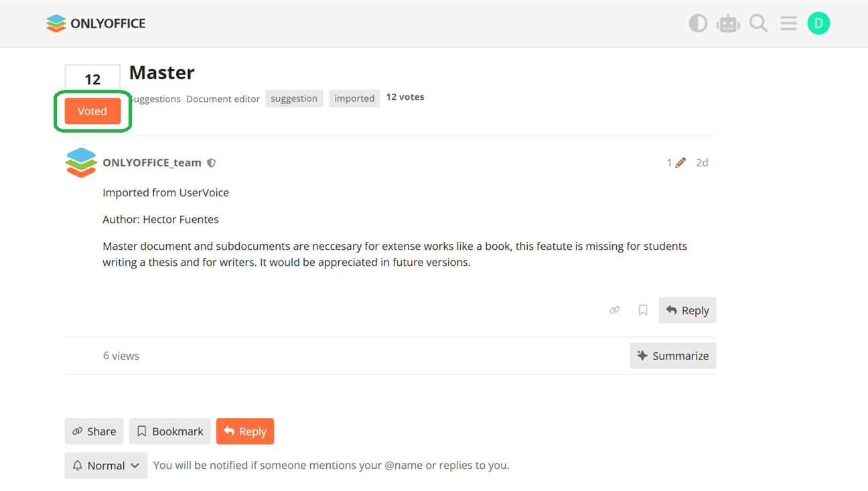
Task: Click the orange Reply button below the topic
Action: tap(245, 431)
